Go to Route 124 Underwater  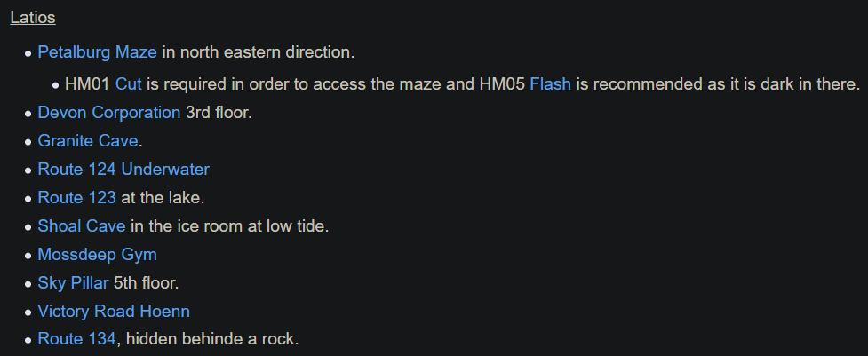(123, 170)
